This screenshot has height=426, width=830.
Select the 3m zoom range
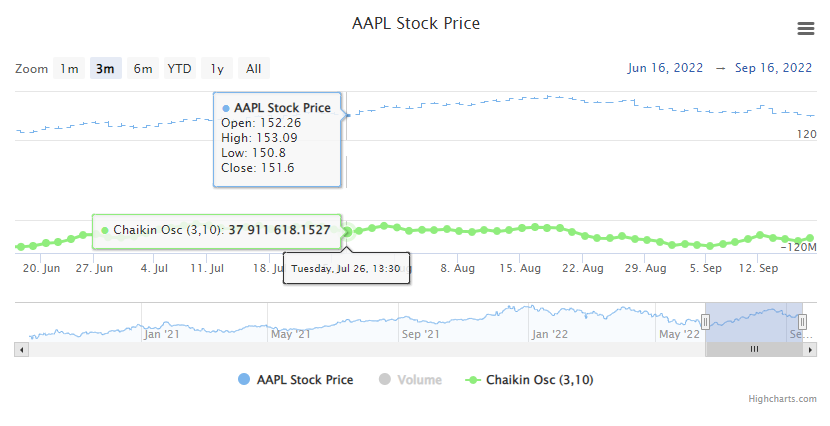pos(105,69)
